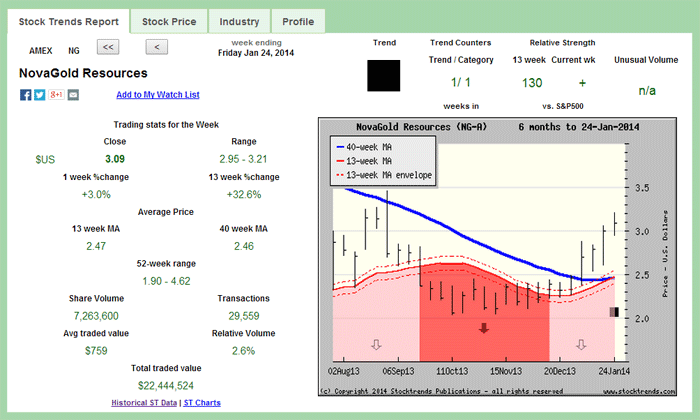Click the www.stocktrends.com text in chart
This screenshot has height=420, width=700.
639,391
